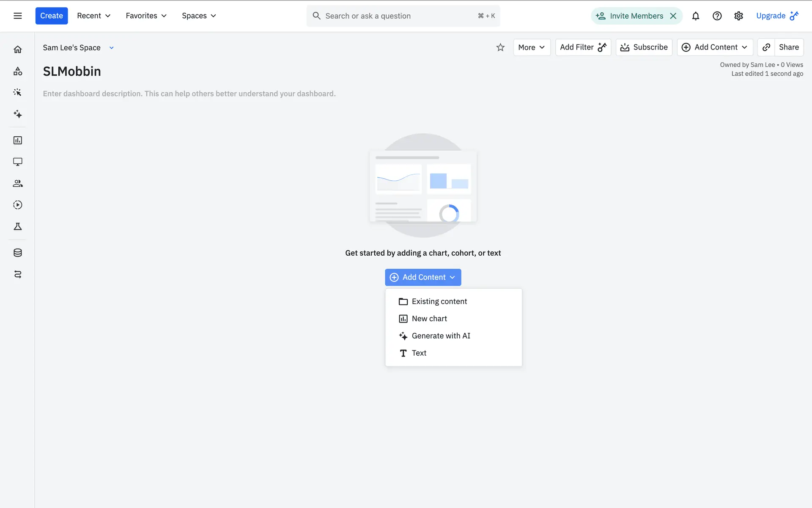The height and width of the screenshot is (508, 812).
Task: Expand the Recent dropdown
Action: coord(93,16)
